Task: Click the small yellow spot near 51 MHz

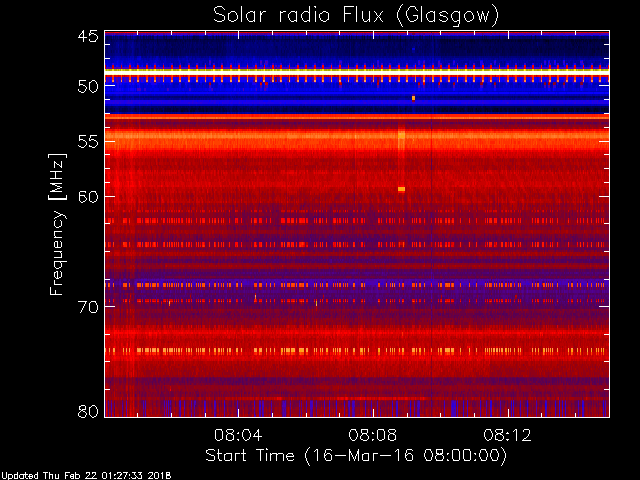Action: (x=413, y=98)
